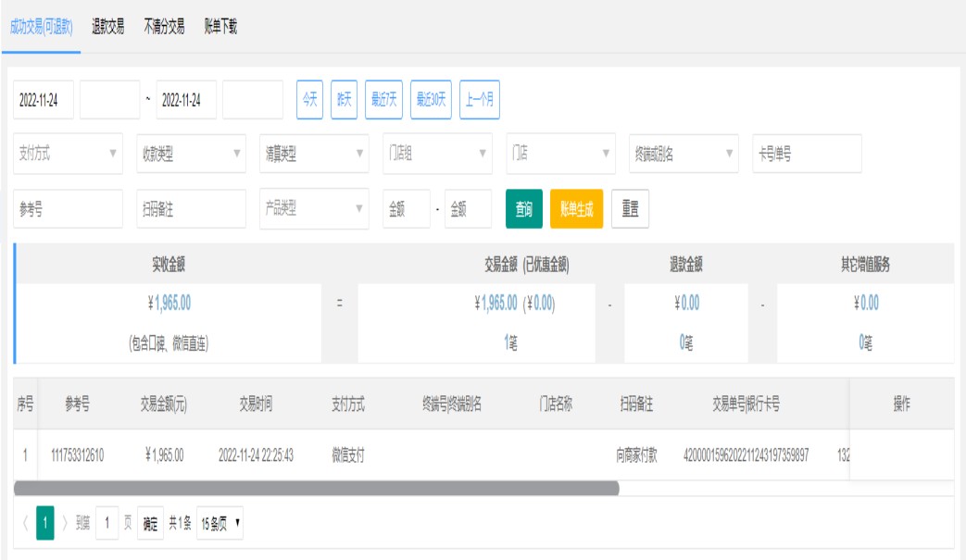Focus the 卡号/单号 input field
Screen dimensions: 966x560
pos(807,154)
